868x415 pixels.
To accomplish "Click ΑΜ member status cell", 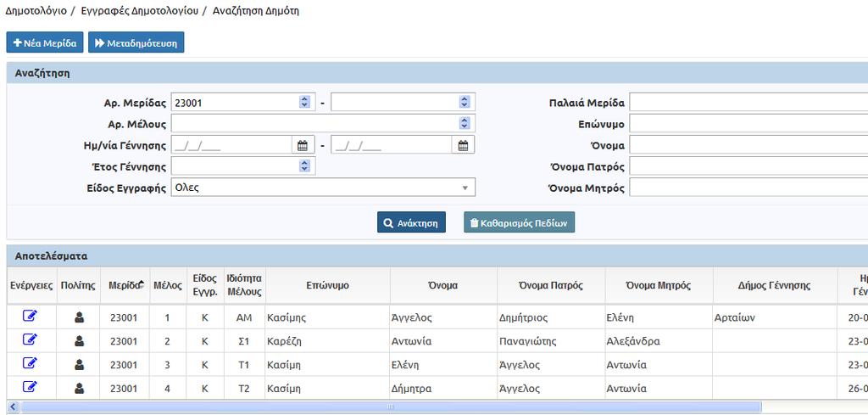I will [244, 318].
